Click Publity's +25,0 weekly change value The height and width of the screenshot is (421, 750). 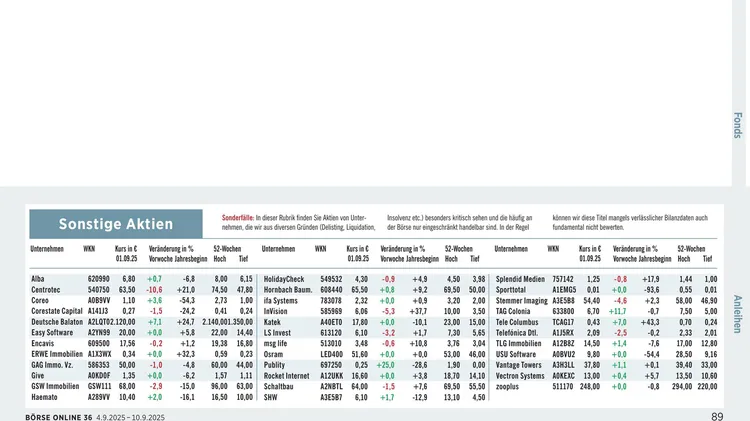386,365
